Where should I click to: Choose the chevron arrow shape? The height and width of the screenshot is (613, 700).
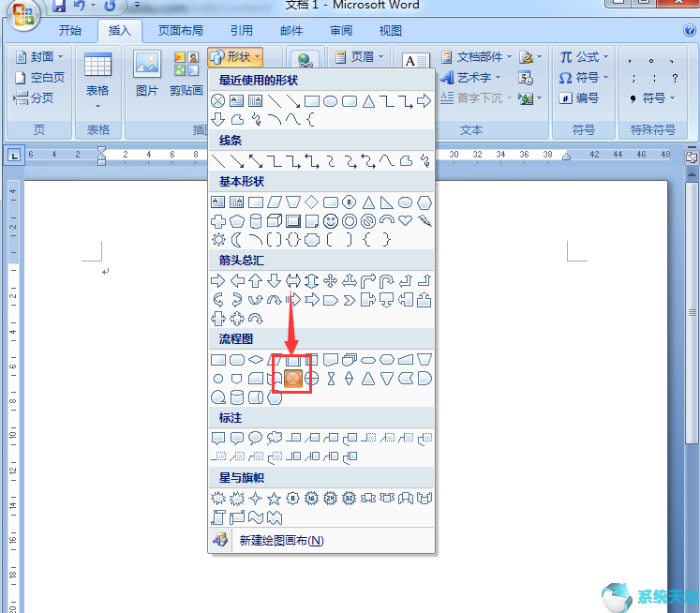tap(350, 300)
